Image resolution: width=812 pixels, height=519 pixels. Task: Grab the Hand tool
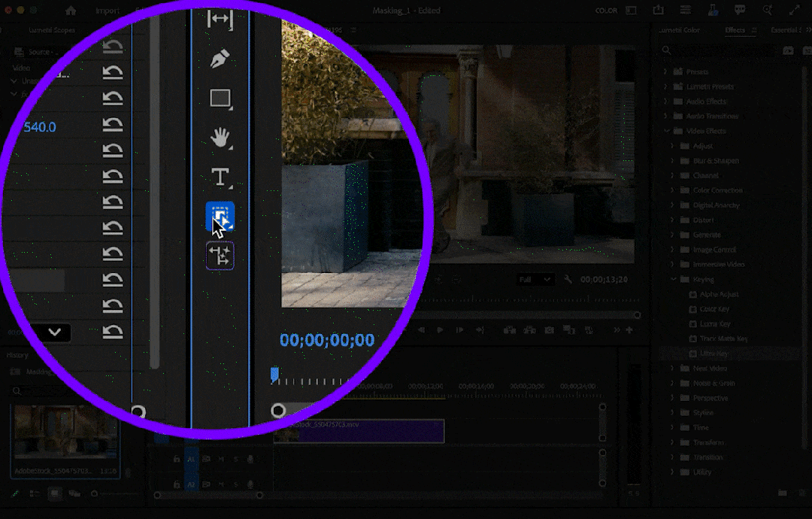[x=220, y=138]
